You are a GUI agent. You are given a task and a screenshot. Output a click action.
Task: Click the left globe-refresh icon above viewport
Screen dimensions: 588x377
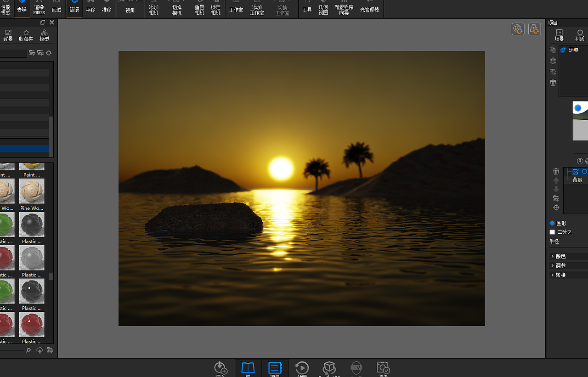point(518,29)
